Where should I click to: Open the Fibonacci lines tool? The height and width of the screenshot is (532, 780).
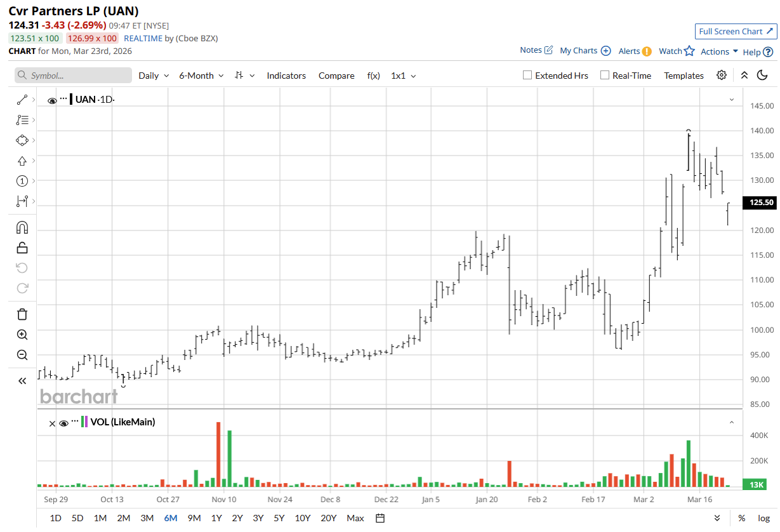22,120
